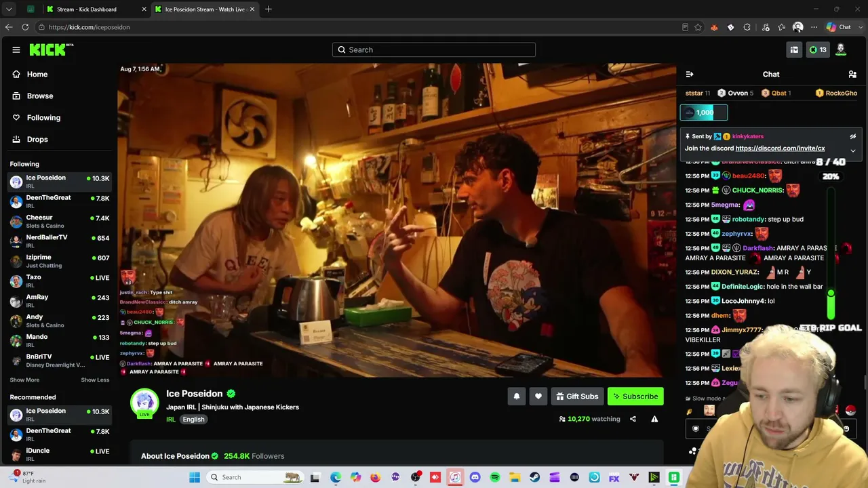This screenshot has width=868, height=488.
Task: Click the Kick logo
Action: [x=51, y=49]
